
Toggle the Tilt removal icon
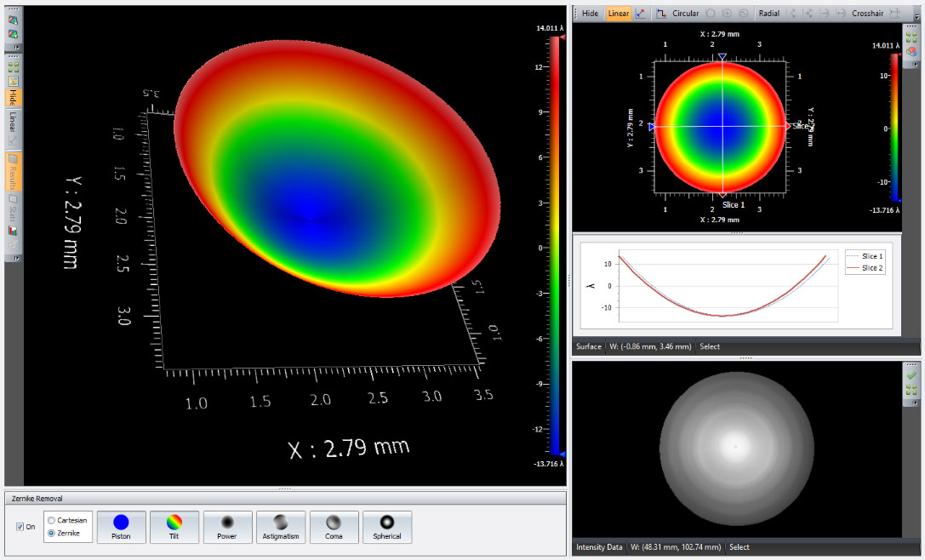tap(174, 527)
